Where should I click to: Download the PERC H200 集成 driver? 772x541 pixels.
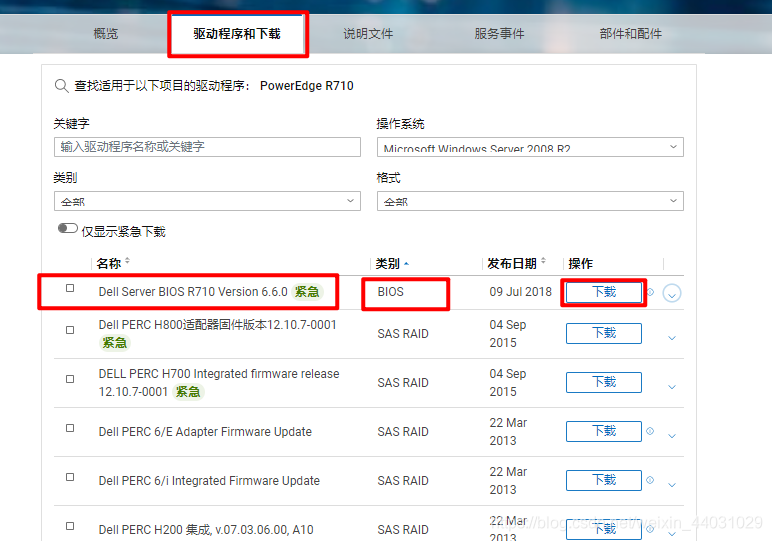point(604,529)
